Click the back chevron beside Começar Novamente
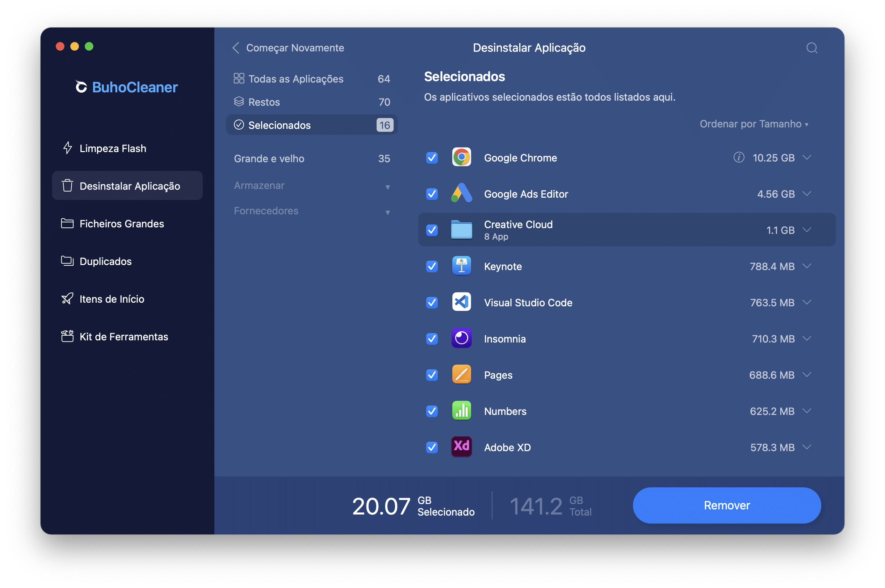The height and width of the screenshot is (588, 885). (236, 48)
